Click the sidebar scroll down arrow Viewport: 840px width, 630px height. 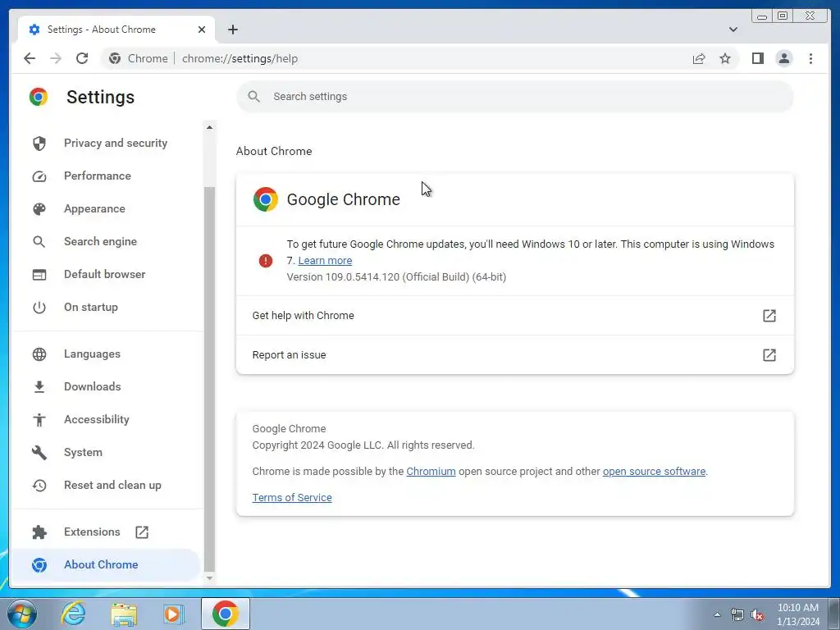tap(209, 578)
